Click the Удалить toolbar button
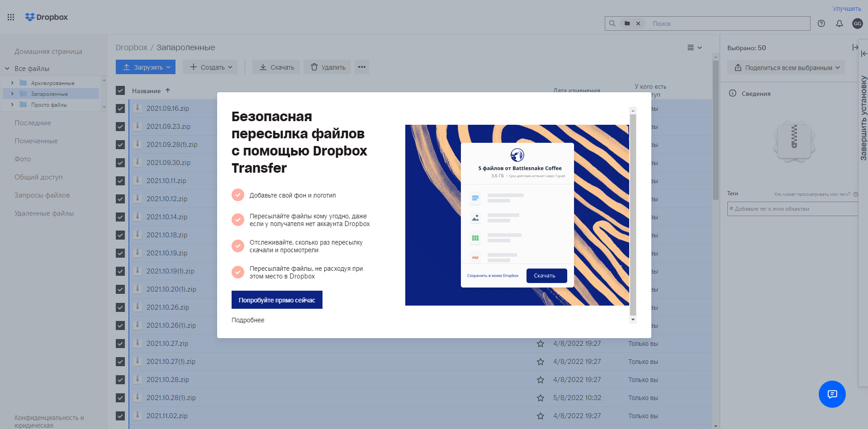 coord(327,67)
